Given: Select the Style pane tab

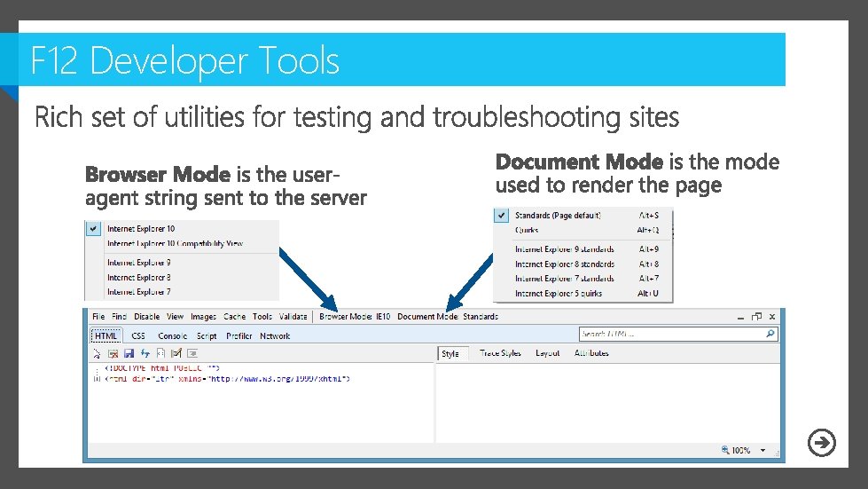Looking at the screenshot, I should click(x=453, y=353).
